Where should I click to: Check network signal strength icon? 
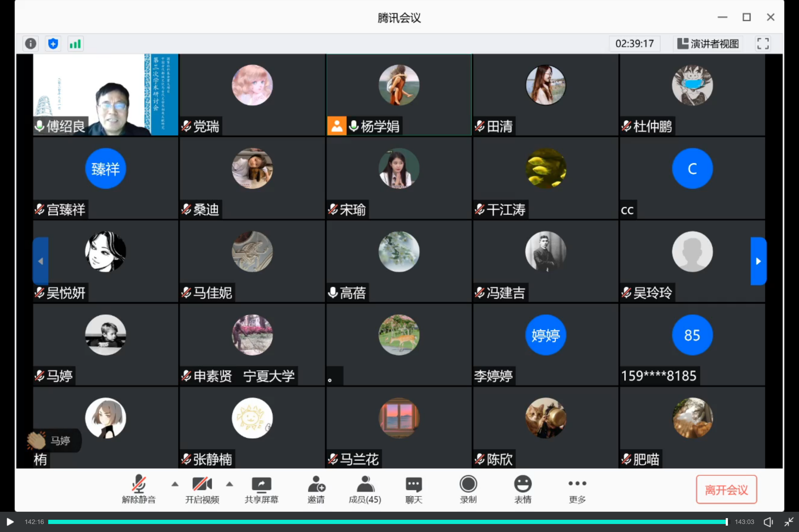tap(75, 44)
